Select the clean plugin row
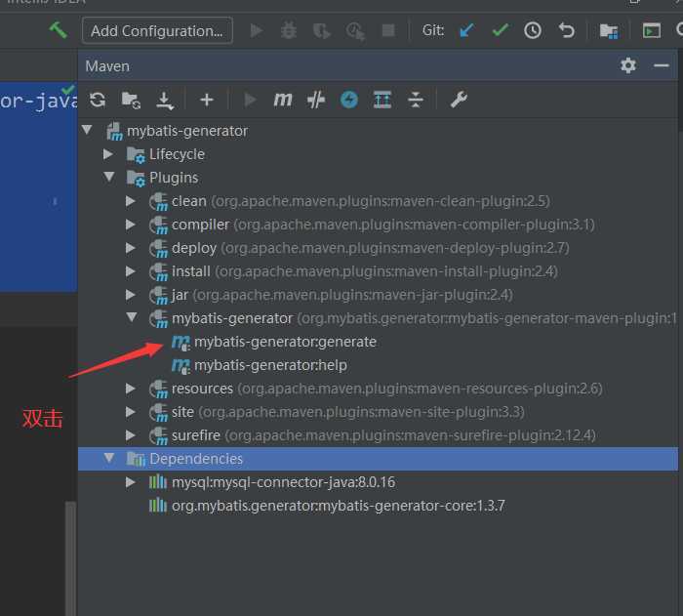 click(x=349, y=201)
